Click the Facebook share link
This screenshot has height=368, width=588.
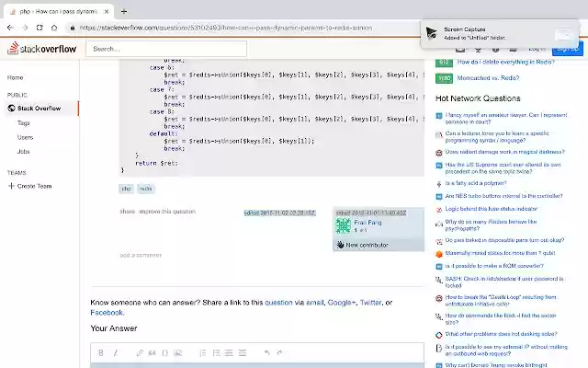tap(107, 313)
